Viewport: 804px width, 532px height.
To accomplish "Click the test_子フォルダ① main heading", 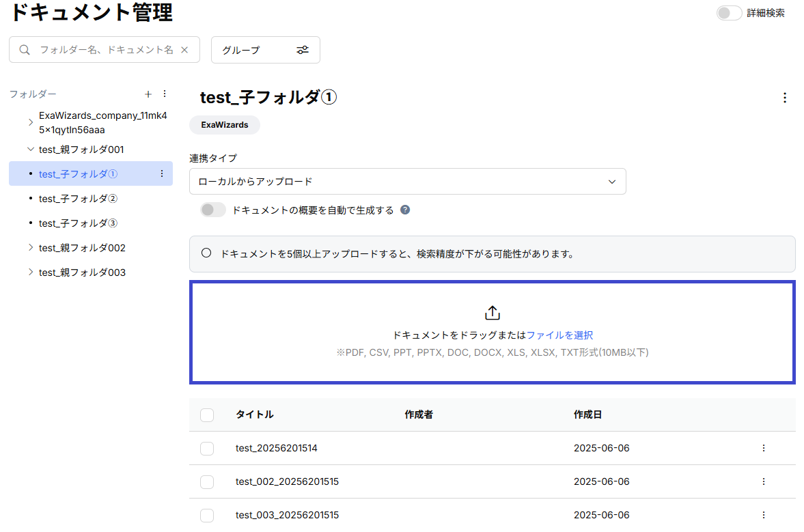I will coord(268,97).
